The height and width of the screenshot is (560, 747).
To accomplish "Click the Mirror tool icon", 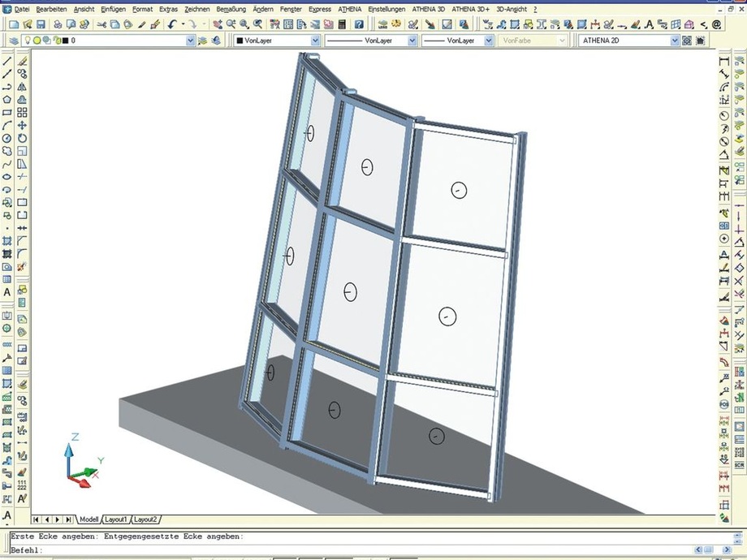I will pos(22,87).
